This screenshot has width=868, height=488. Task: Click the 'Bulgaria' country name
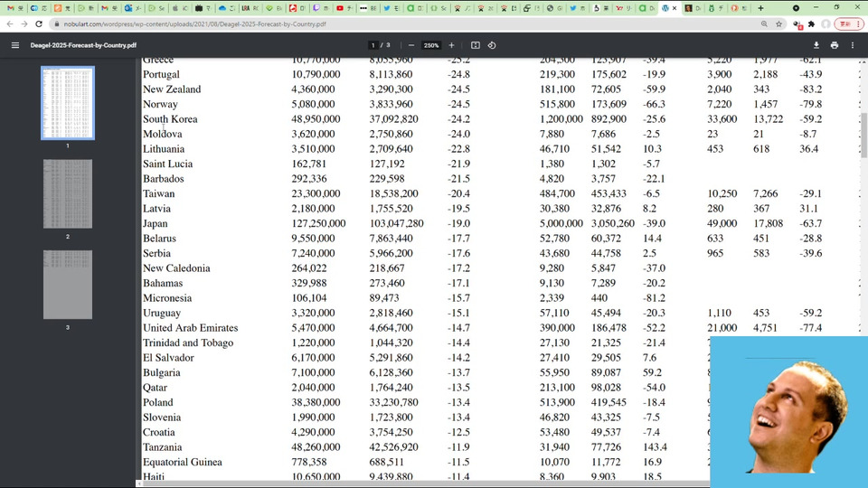tap(162, 373)
